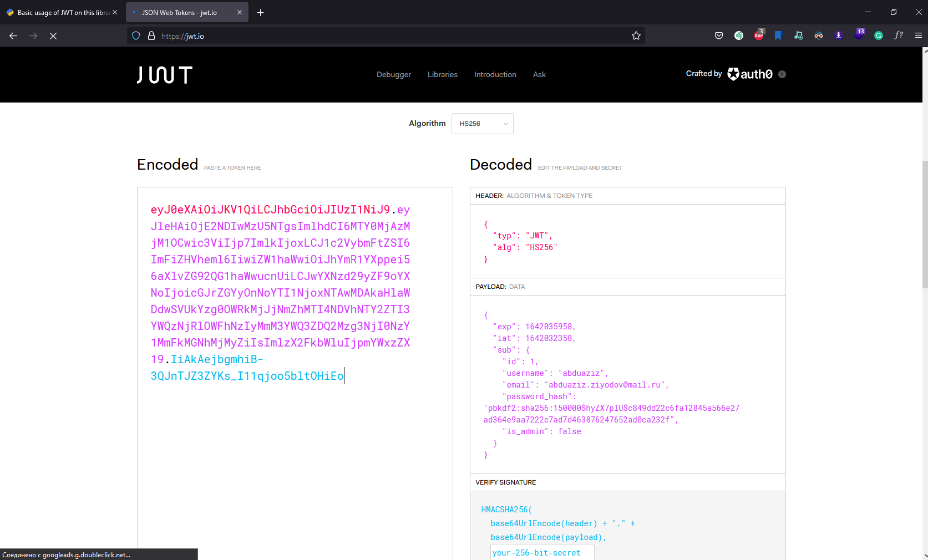Click the Auth0 logo link
Screen dimensions: 928x560
(750, 74)
